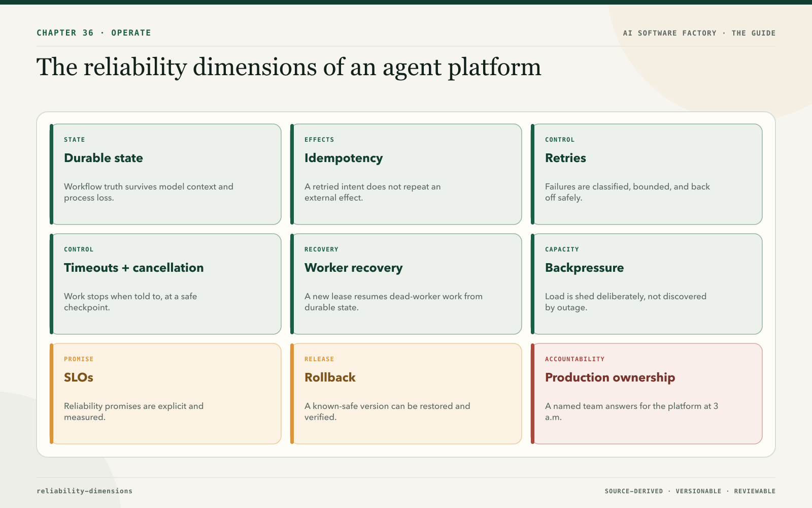Click 'A named team answers for the platform' description

pos(631,411)
